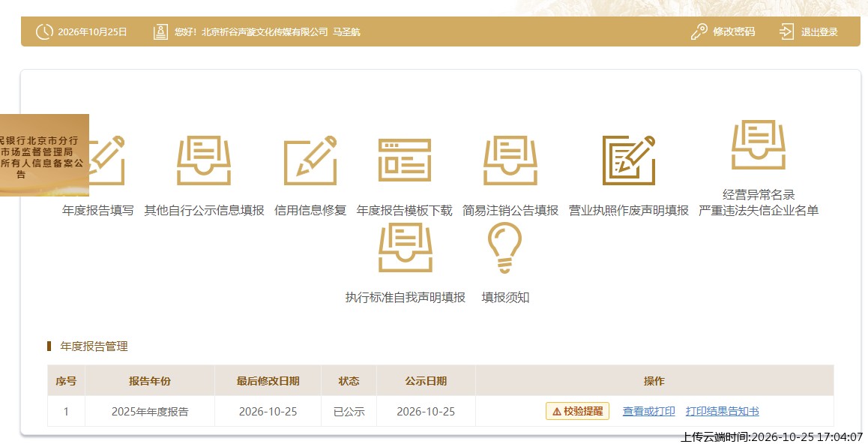Screen dimensions: 868x447
Task: Open the 经营异常名录 tray icon
Action: [x=759, y=145]
